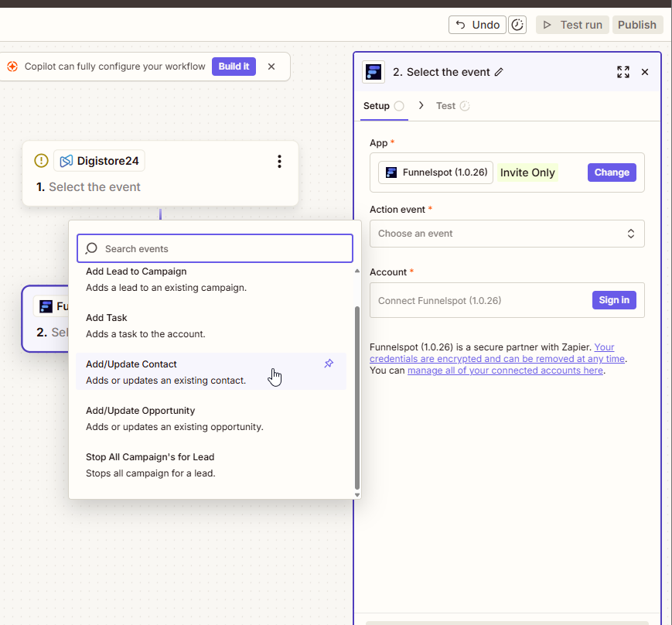Click the Digistore24 app icon

(66, 161)
